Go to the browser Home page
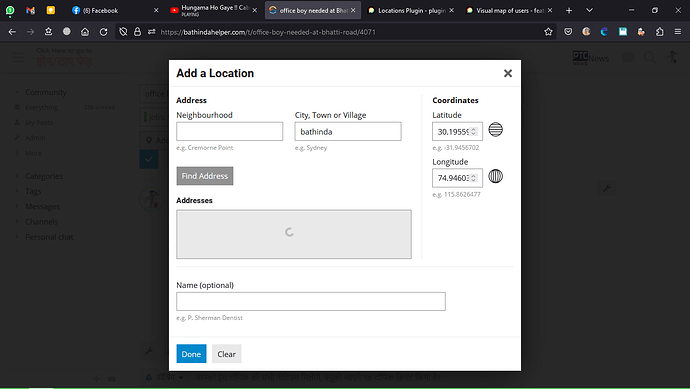The width and height of the screenshot is (690, 389). (x=85, y=32)
